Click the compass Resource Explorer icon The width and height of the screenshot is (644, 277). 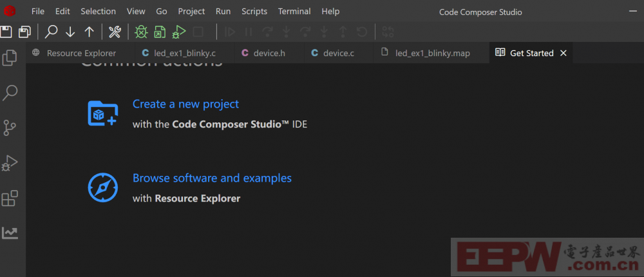102,187
